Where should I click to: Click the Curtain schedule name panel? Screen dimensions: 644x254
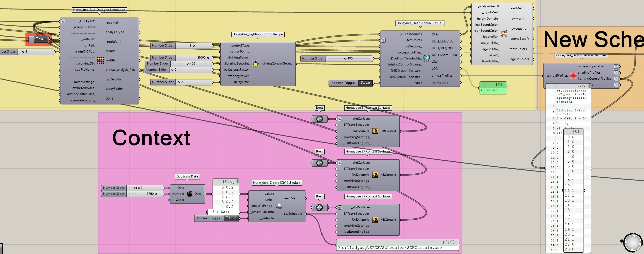[x=223, y=212]
